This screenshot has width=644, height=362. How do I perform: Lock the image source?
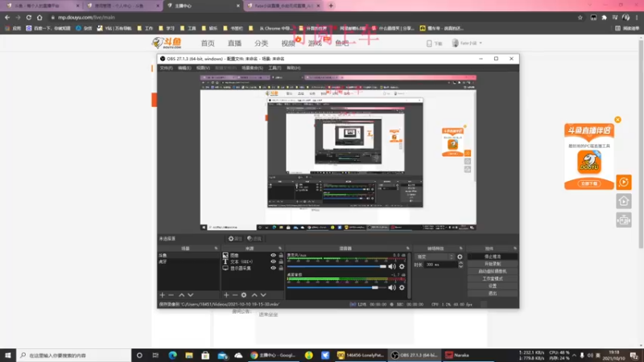point(281,255)
